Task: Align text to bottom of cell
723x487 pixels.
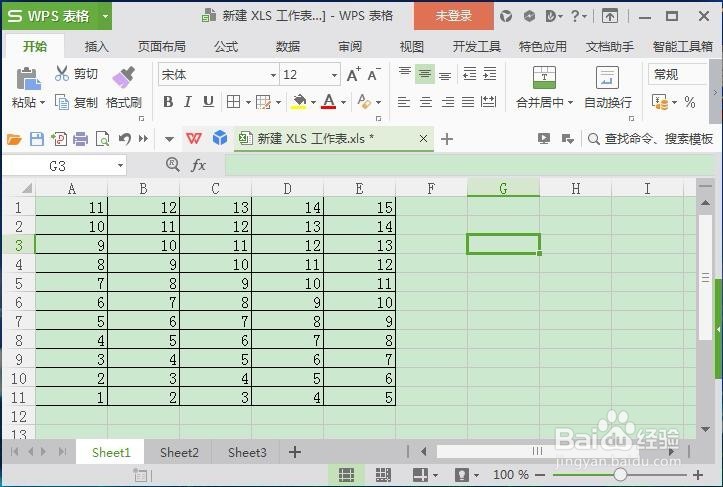Action: point(445,74)
